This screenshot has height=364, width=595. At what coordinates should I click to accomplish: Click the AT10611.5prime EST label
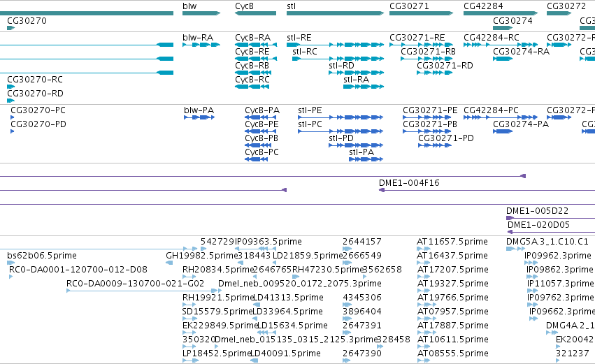[452, 340]
